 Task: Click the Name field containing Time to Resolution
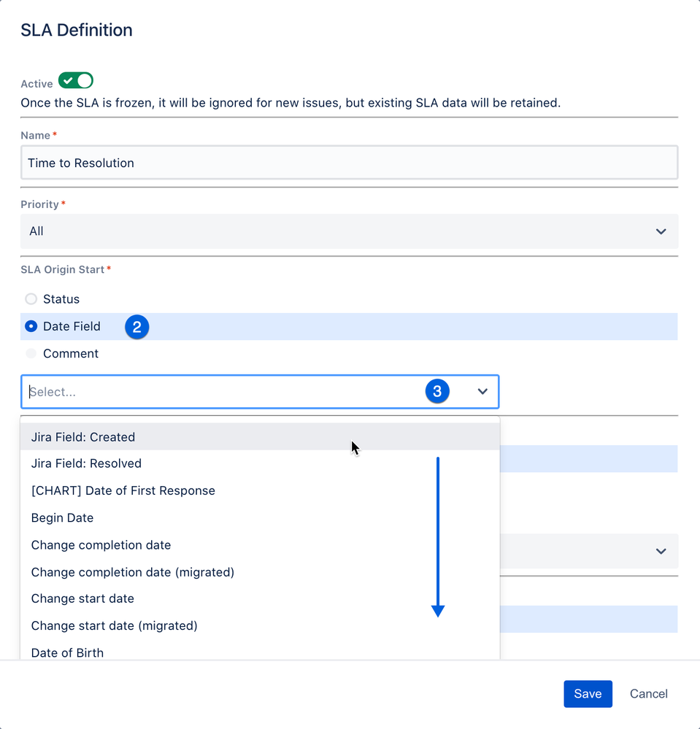point(349,163)
